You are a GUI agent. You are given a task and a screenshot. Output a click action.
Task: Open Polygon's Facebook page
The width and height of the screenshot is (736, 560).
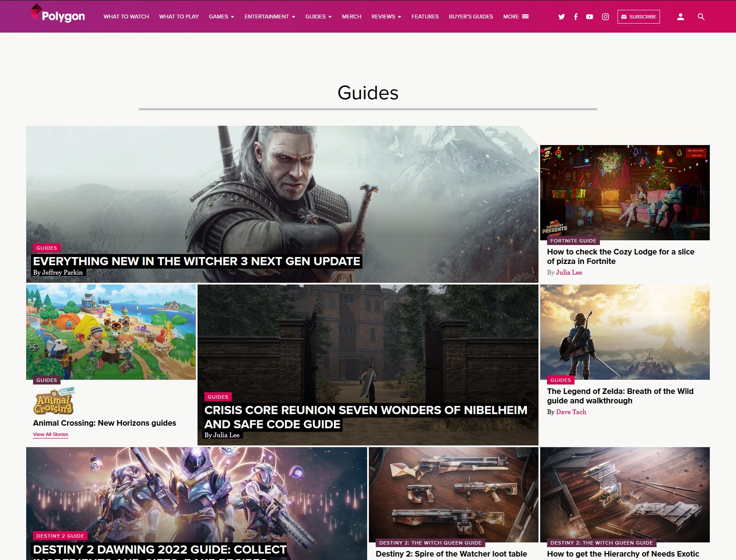pos(575,17)
